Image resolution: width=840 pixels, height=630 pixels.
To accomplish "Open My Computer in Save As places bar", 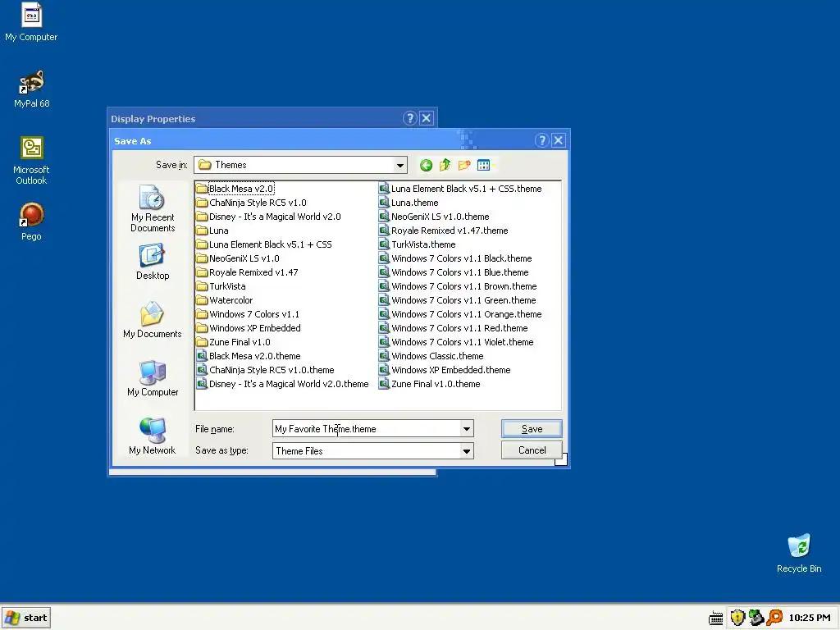I will 153,378.
